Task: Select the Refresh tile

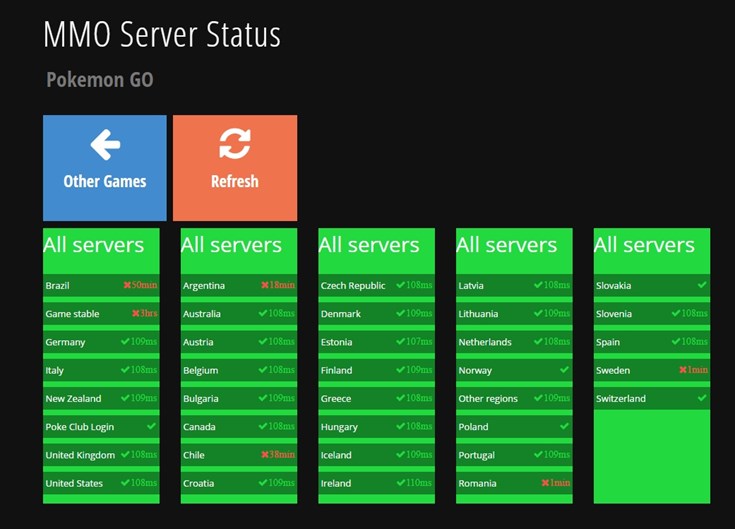Action: coord(235,168)
